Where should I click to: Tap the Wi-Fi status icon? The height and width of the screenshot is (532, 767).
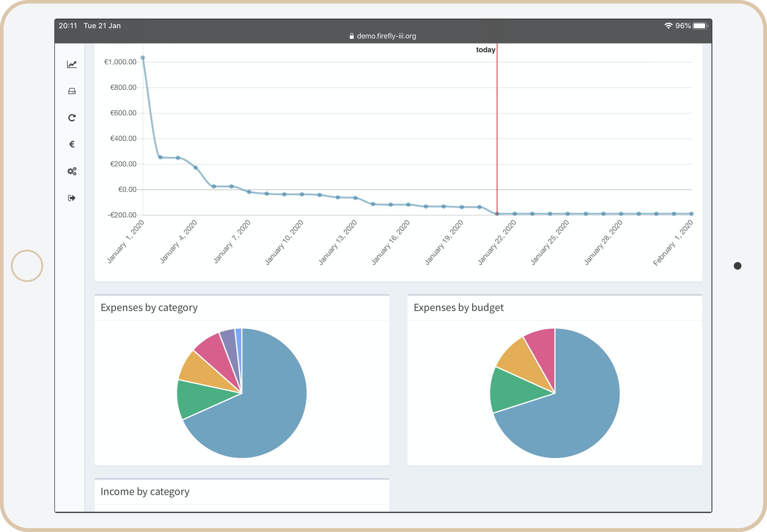point(668,26)
